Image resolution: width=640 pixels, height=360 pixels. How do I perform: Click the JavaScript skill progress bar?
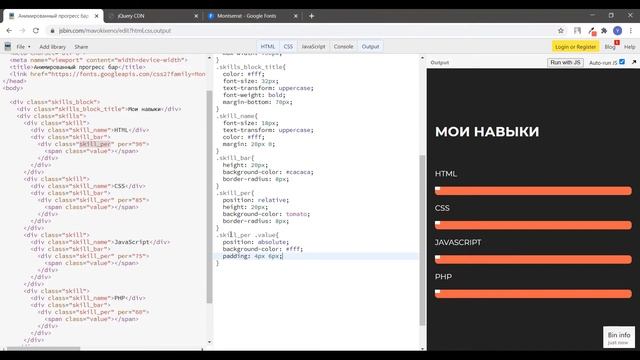pos(533,260)
